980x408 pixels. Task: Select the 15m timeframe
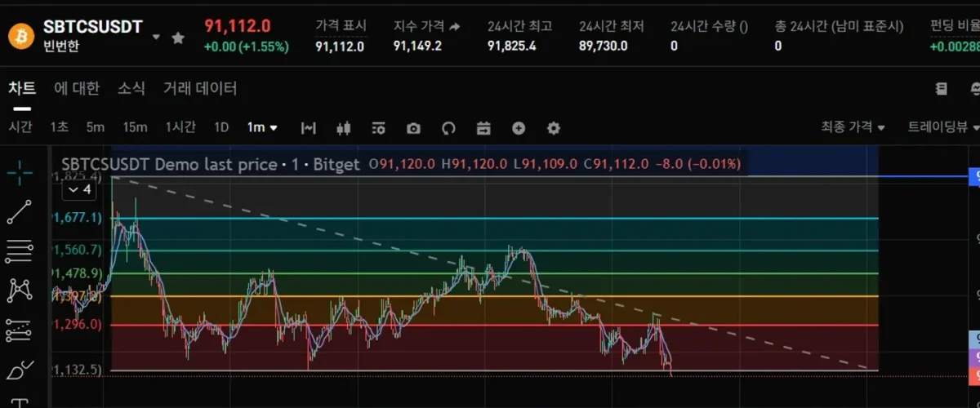135,127
